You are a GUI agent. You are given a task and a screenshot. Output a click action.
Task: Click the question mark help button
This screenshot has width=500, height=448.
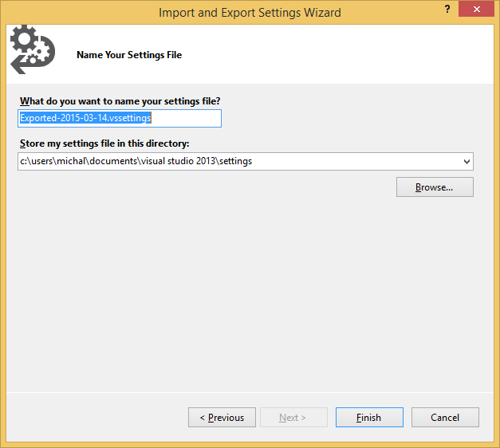(x=447, y=10)
